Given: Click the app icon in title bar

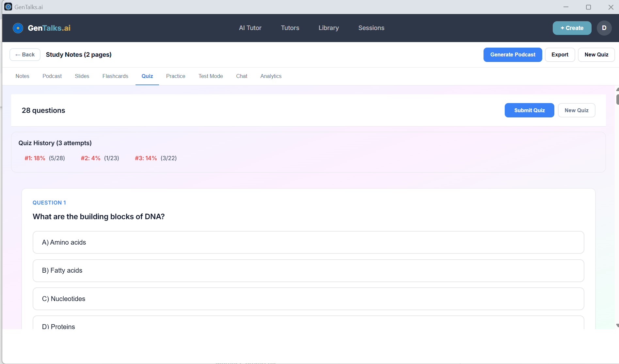Looking at the screenshot, I should tap(8, 7).
